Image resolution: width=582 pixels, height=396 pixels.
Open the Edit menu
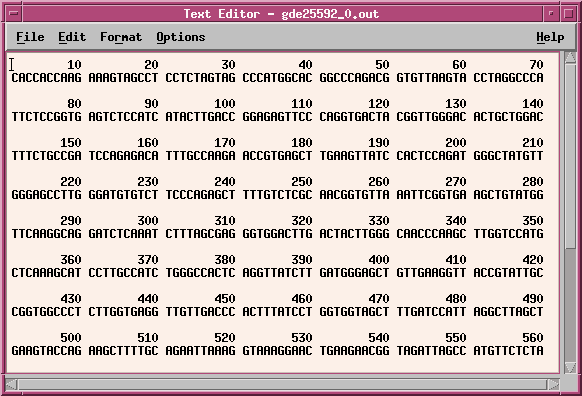72,37
